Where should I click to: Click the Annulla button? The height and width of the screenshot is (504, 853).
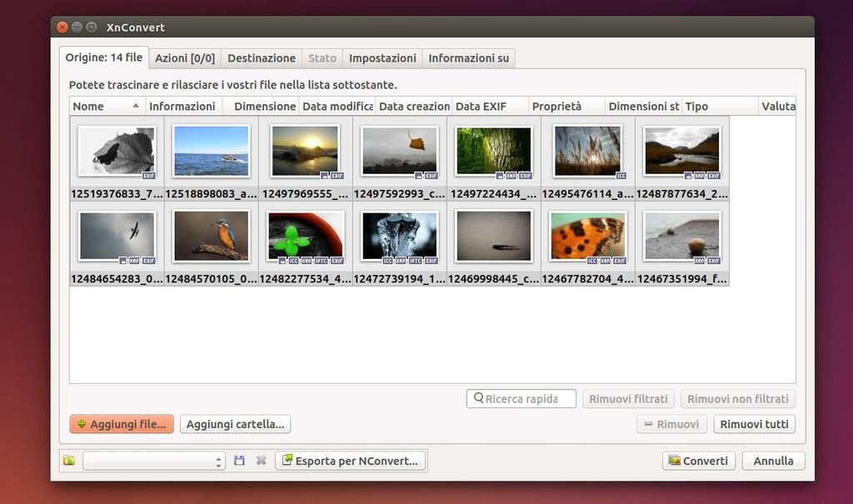point(774,461)
